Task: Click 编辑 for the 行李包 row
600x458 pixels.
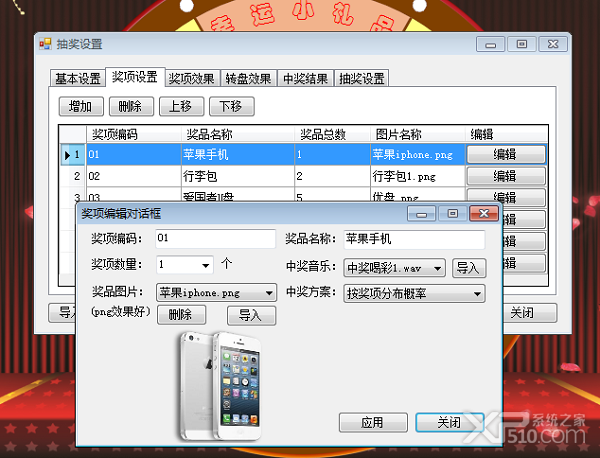Action: 506,176
